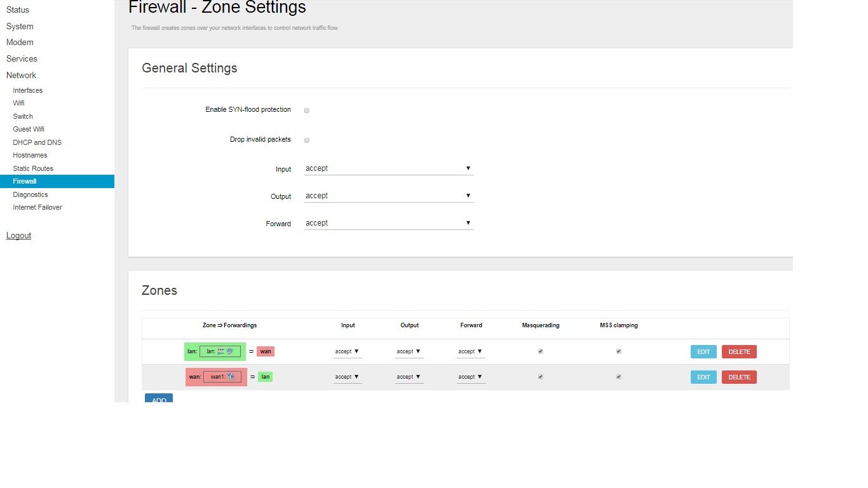Toggle MSS clamping for the wan zone

[618, 377]
